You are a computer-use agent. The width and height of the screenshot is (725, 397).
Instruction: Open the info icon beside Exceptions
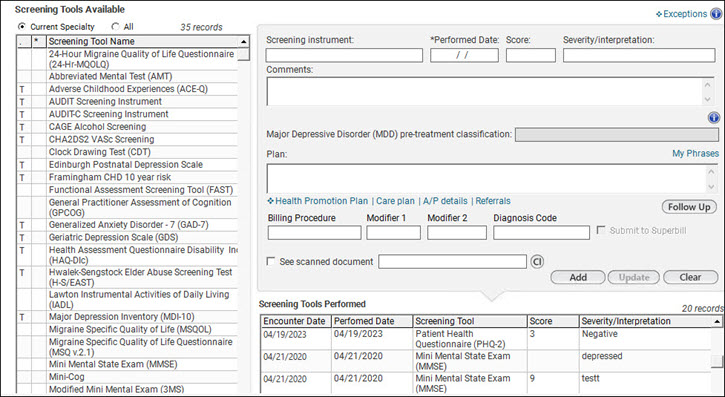click(x=716, y=14)
